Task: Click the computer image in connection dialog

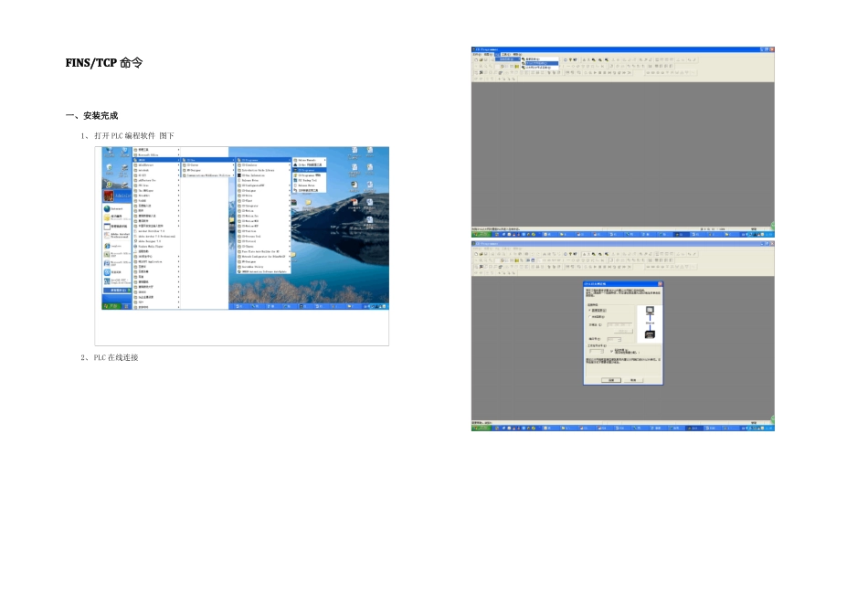Action: 650,311
